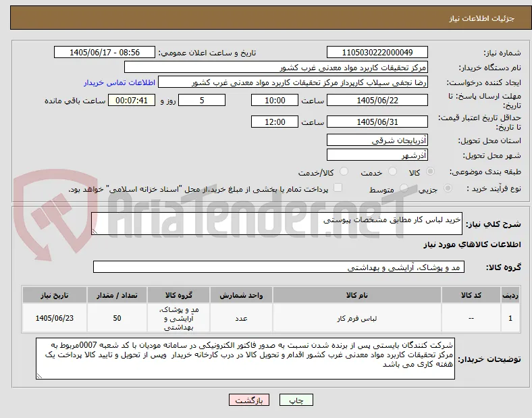The height and width of the screenshot is (418, 532).
Task: Click the need number field 1105030222000049
Action: pos(377,52)
